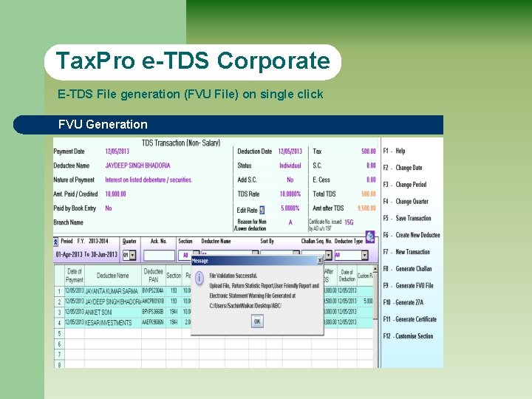Click OK in the Message dialog
Image resolution: width=532 pixels, height=399 pixels.
pos(257,321)
